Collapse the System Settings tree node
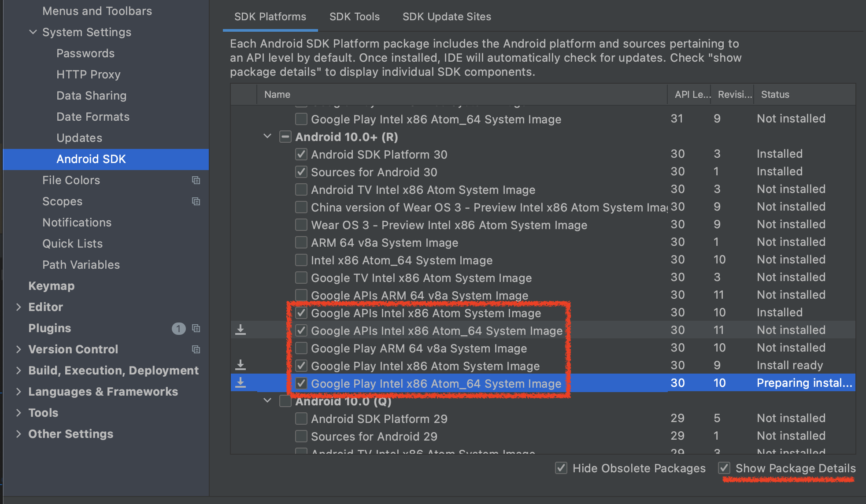Viewport: 866px width, 504px height. [x=33, y=32]
